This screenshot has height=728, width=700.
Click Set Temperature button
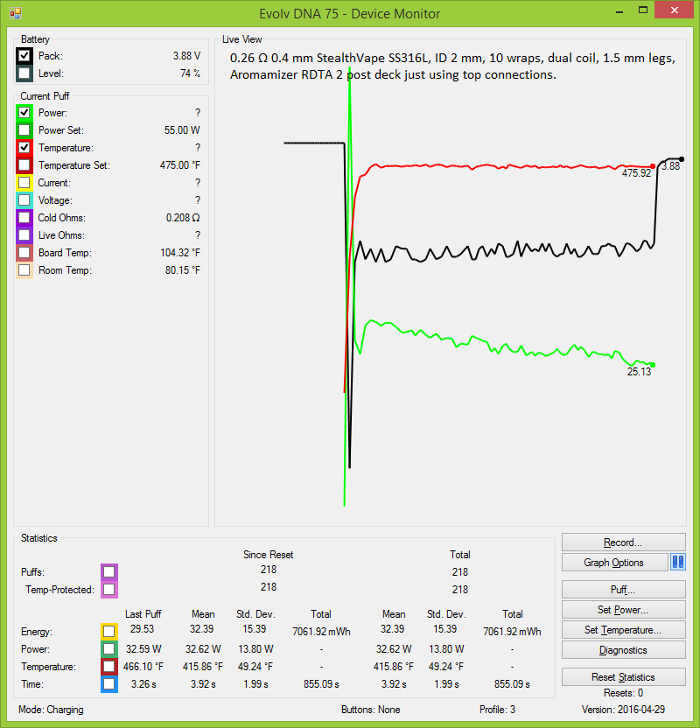[x=623, y=630]
